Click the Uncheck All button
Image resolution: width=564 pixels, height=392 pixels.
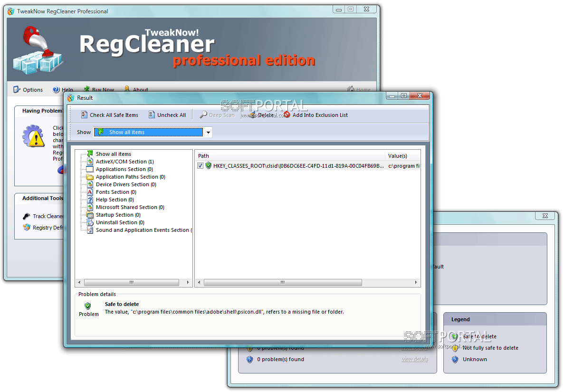167,115
